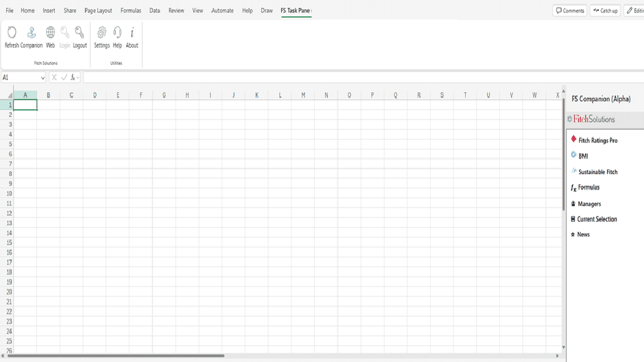
Task: Switch to the Review ribbon tab
Action: pos(176,10)
